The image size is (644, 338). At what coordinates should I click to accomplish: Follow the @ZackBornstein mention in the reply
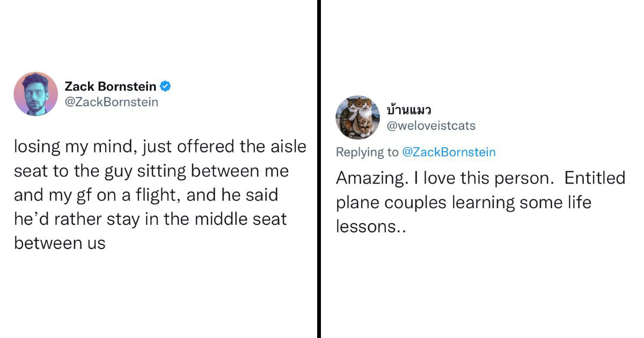pyautogui.click(x=449, y=152)
